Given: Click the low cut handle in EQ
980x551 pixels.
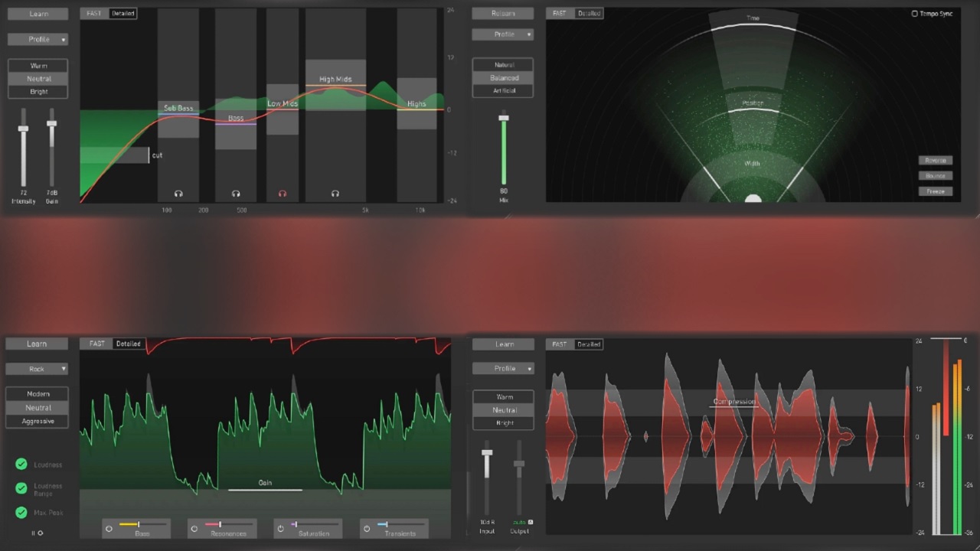Looking at the screenshot, I should coord(149,155).
